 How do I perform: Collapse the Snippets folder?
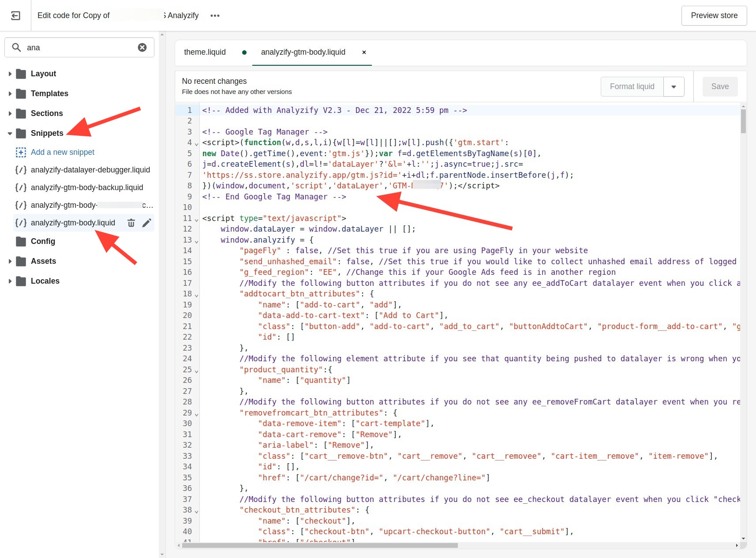[10, 133]
